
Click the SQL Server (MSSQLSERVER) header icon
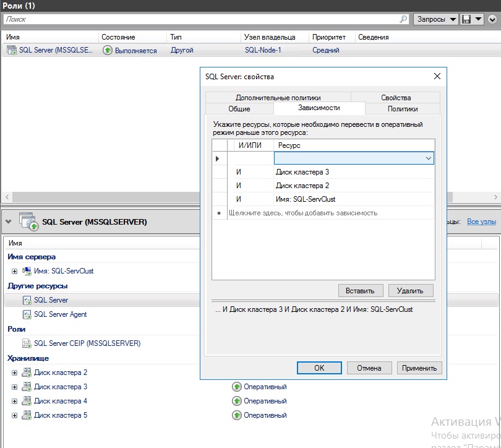coord(28,222)
